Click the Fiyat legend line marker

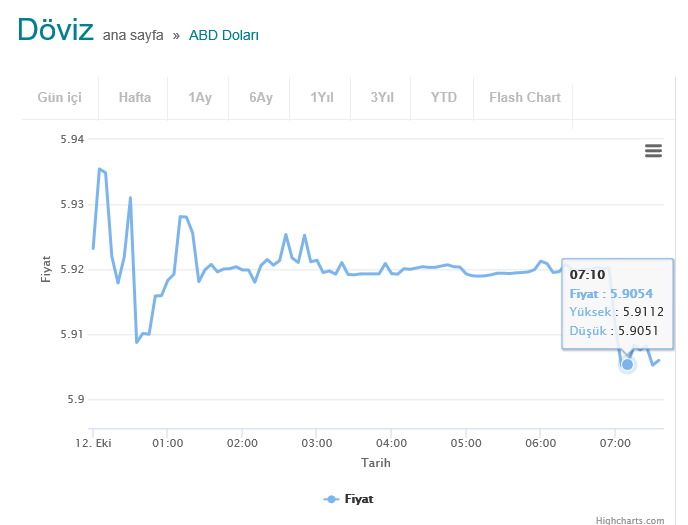(331, 498)
